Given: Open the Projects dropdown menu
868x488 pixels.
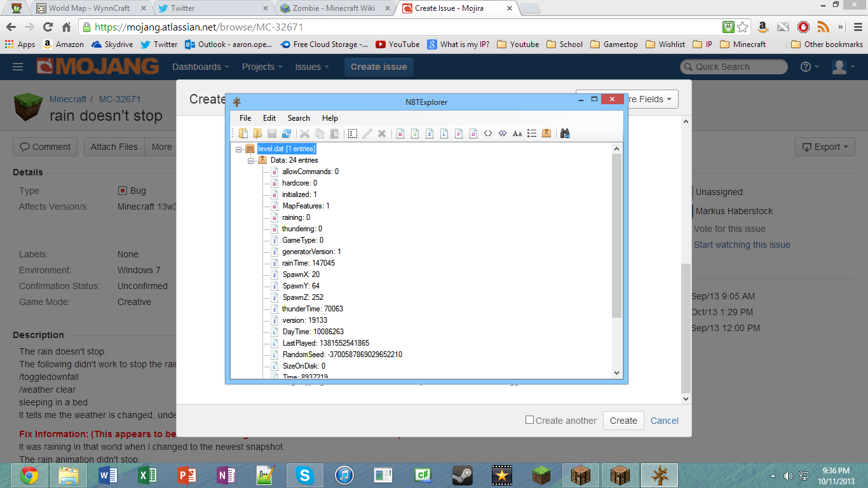Looking at the screenshot, I should [262, 67].
